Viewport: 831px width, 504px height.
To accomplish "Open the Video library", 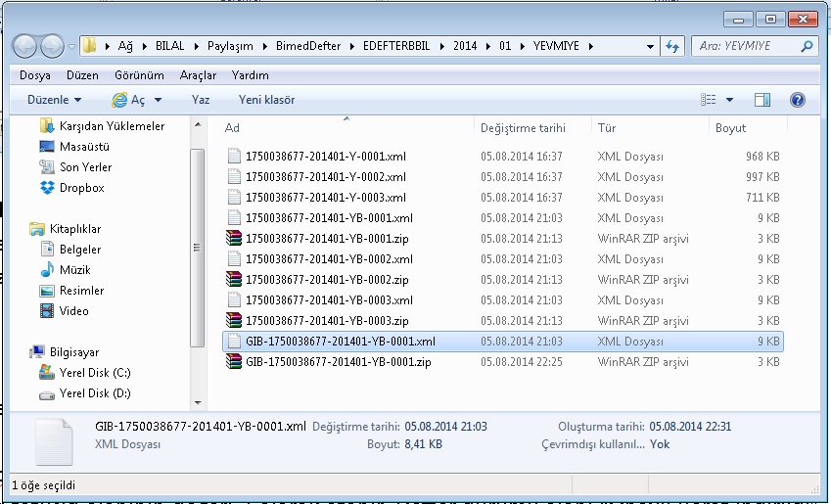I will tap(64, 311).
